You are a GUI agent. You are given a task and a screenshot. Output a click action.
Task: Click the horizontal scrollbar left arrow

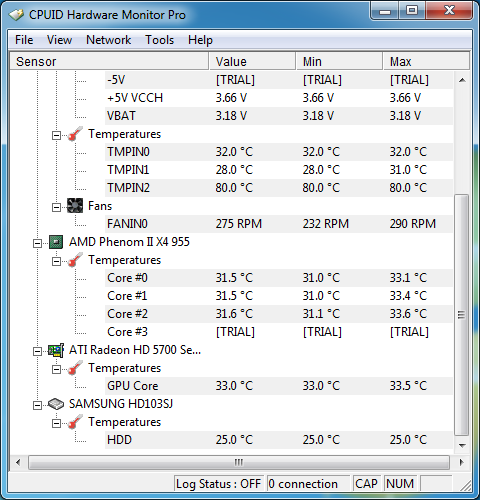pos(18,462)
